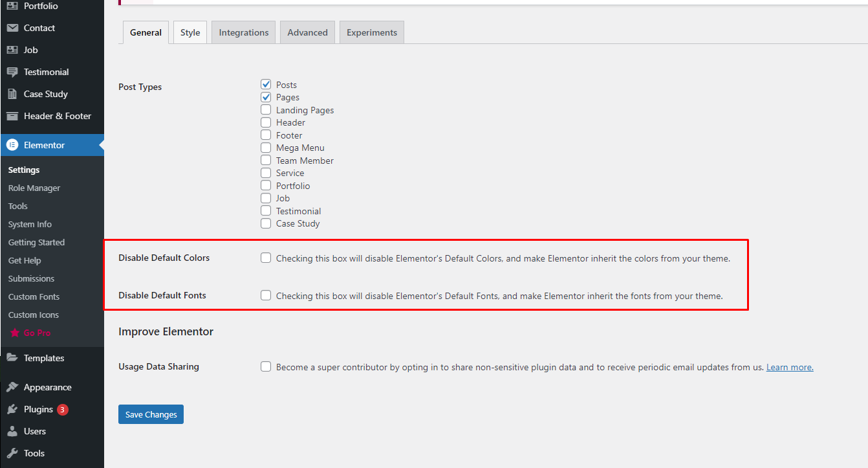Click the Case Study document icon
This screenshot has width=868, height=468.
[x=12, y=94]
